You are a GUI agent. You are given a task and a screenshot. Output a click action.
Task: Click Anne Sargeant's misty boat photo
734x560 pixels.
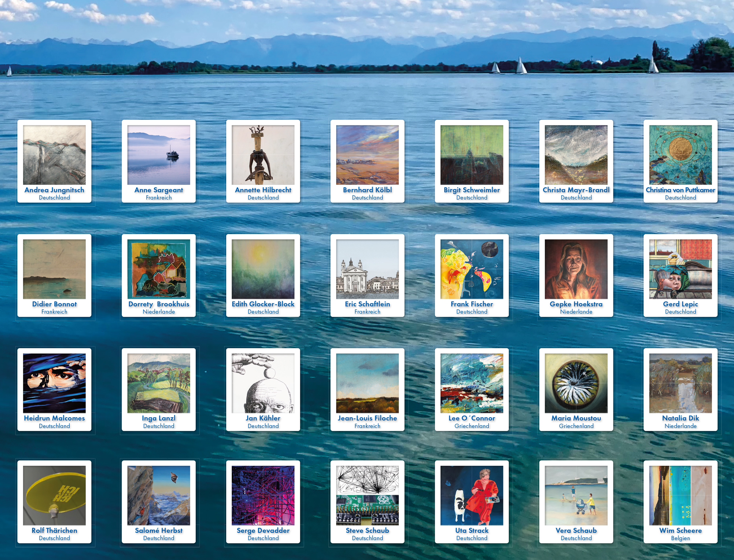[x=159, y=155]
